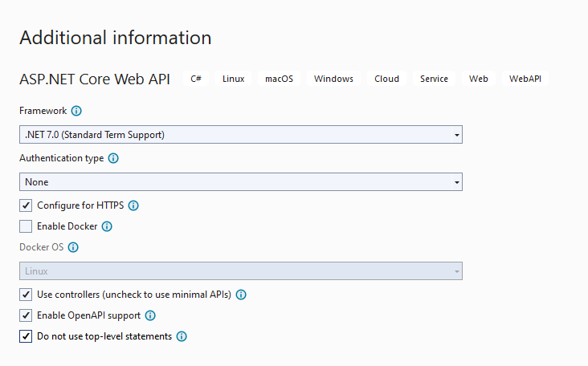Uncheck Configure for HTTPS checkbox
Viewport: 588px width, 366px height.
pyautogui.click(x=27, y=205)
